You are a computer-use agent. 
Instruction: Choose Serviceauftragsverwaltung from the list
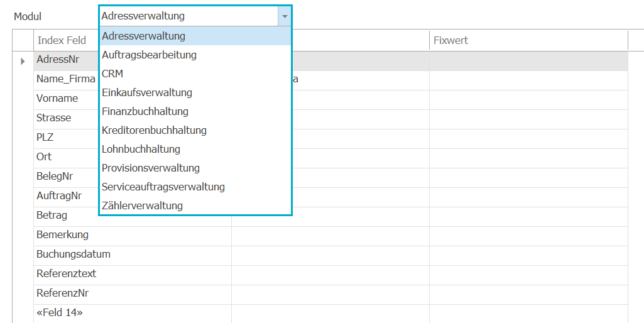[x=195, y=187]
